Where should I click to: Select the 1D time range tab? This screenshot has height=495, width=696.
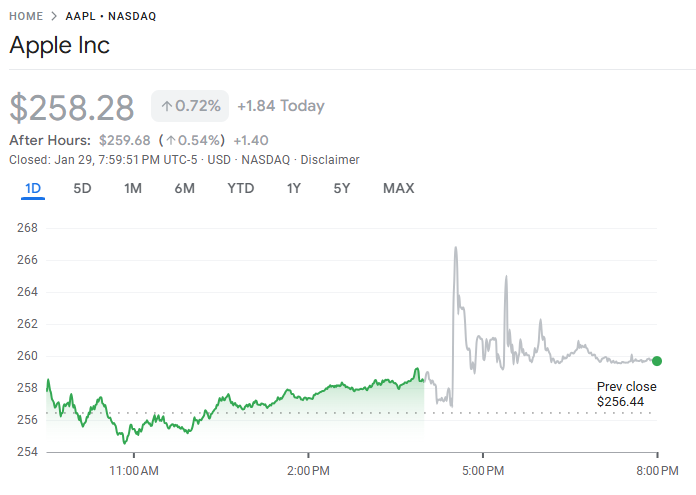point(33,189)
